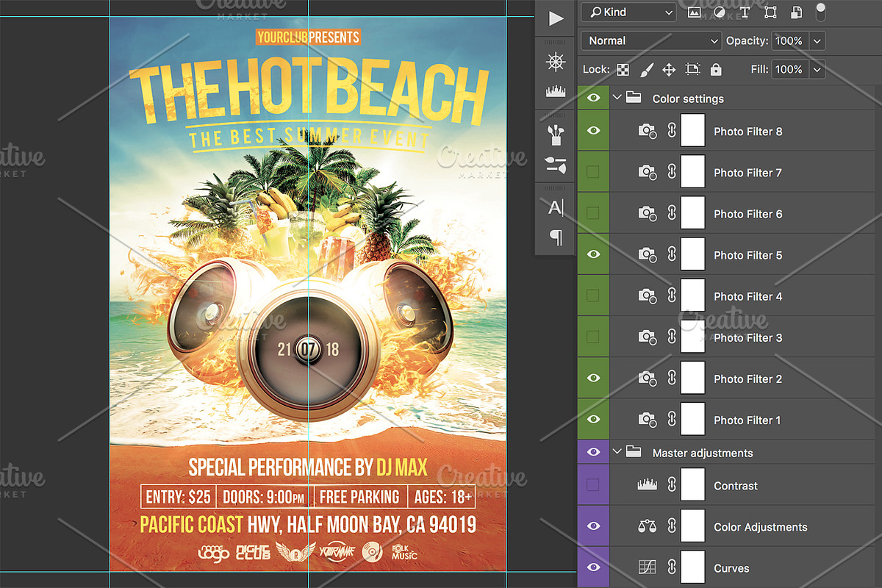Lock image pixels with brush icon
Image resolution: width=882 pixels, height=588 pixels.
pyautogui.click(x=646, y=70)
